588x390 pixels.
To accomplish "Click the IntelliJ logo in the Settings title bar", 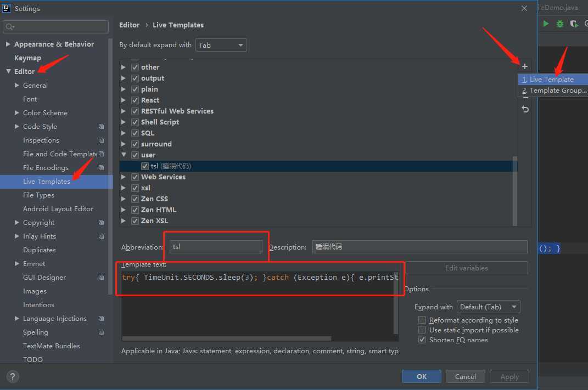I will pos(7,8).
